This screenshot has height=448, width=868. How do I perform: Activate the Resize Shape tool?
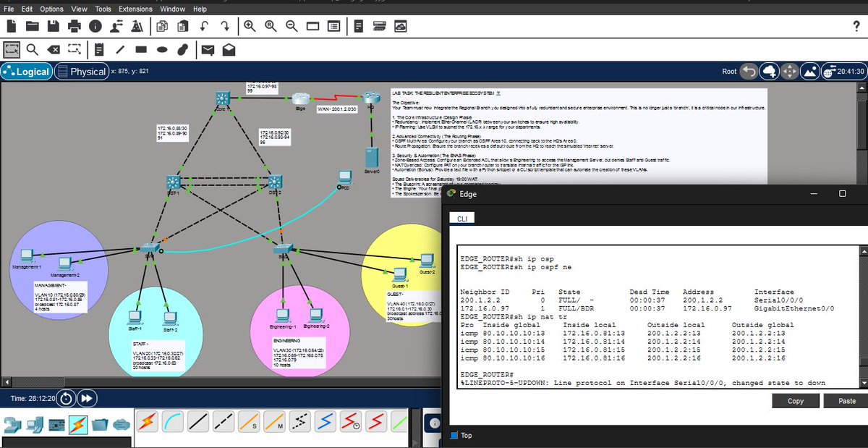pos(75,49)
